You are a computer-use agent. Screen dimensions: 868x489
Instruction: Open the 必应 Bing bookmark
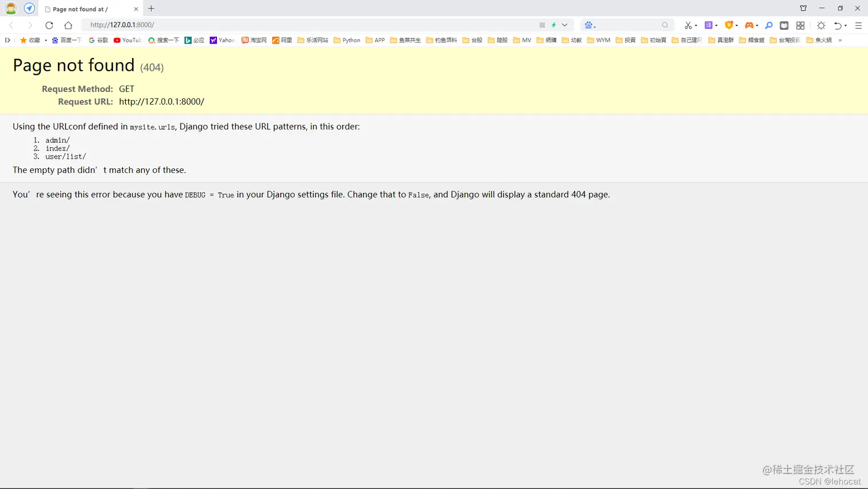tap(195, 40)
